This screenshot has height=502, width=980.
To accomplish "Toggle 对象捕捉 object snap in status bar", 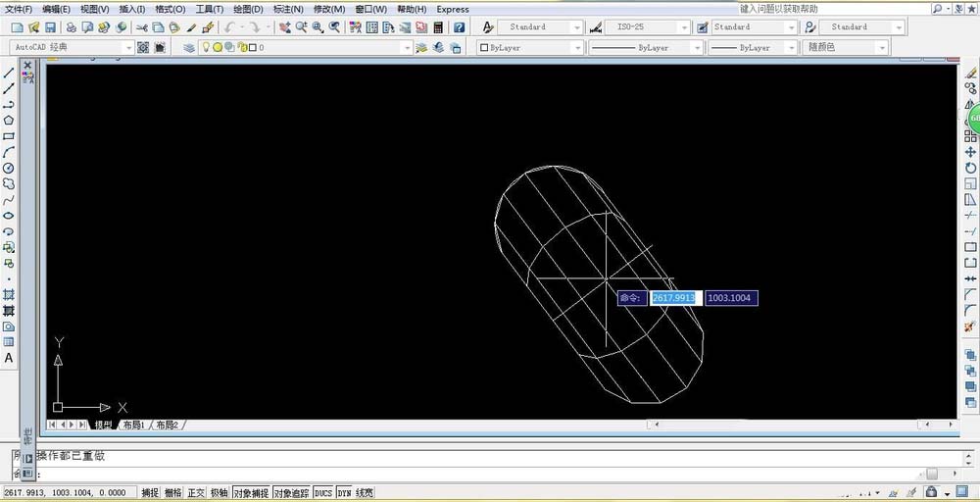I will coord(251,492).
